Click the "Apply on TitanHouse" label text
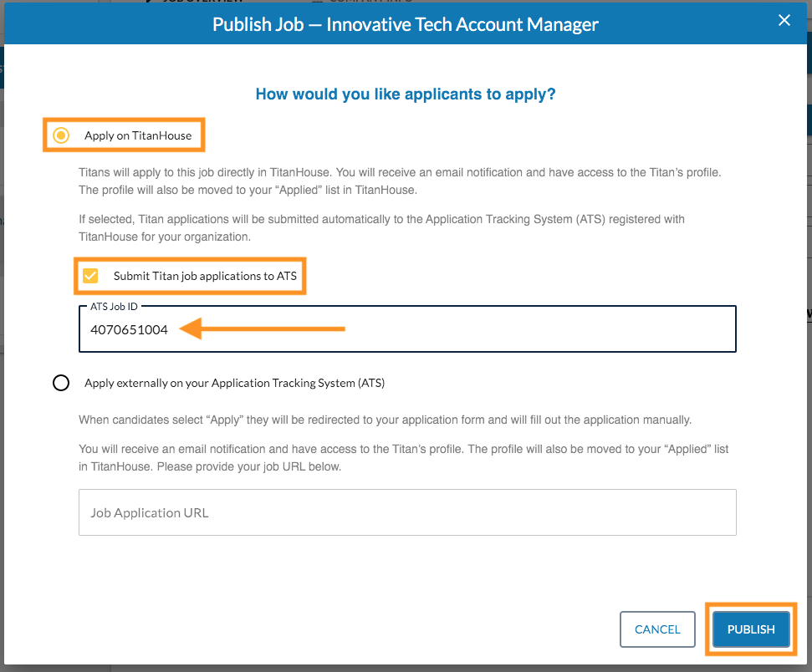This screenshot has width=812, height=672. point(138,135)
